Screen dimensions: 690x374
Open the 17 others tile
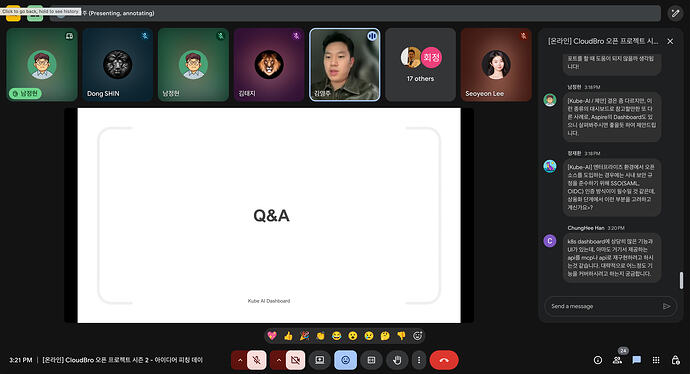(x=420, y=65)
